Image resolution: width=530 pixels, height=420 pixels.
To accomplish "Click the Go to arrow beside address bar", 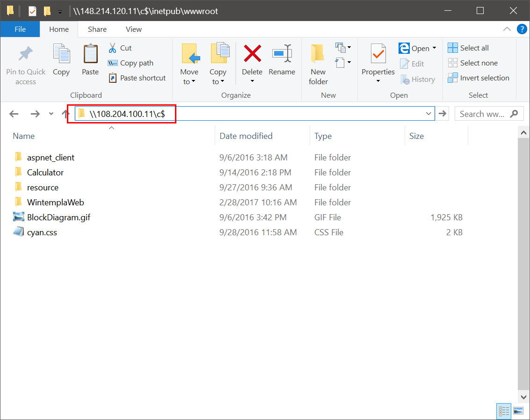I will [x=443, y=114].
